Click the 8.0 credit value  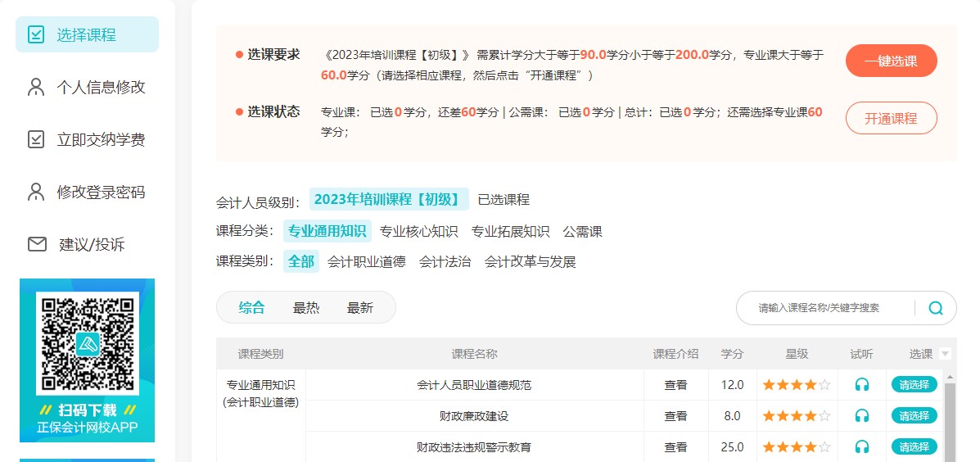733,416
